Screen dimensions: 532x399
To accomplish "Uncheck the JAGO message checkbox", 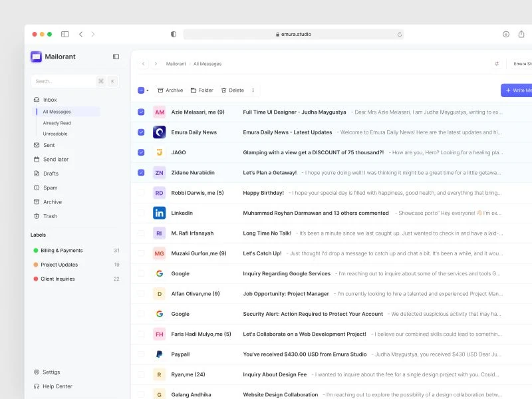I will (x=141, y=152).
